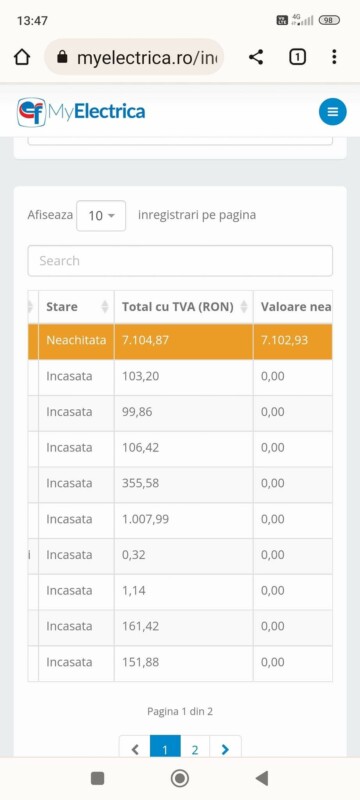Select the Neachitata invoice row

point(180,341)
